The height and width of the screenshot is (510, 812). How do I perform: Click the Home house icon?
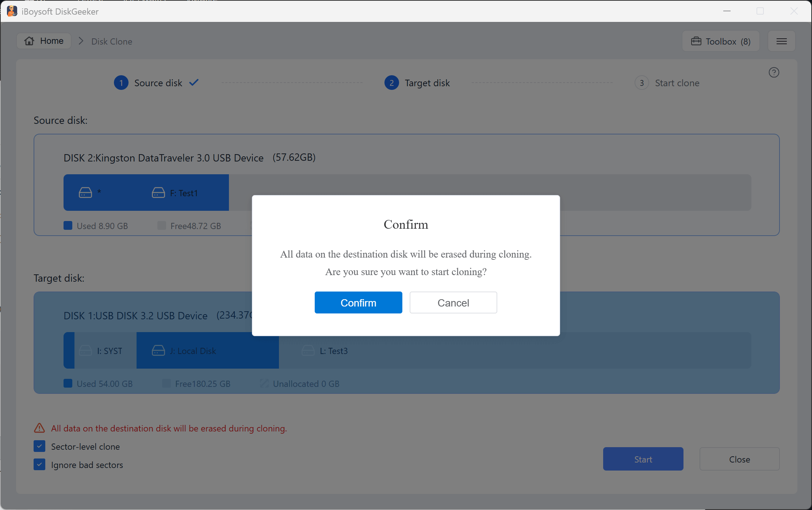[x=29, y=41]
